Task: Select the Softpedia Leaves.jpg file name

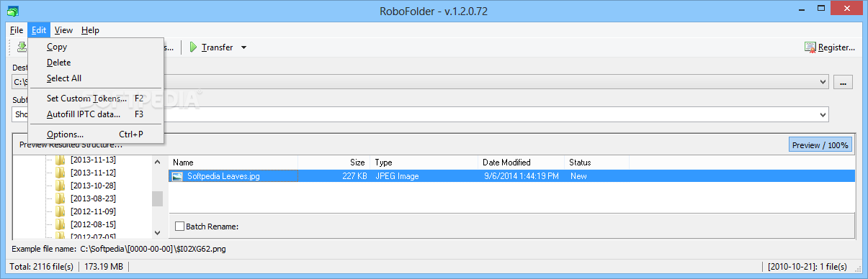Action: click(x=223, y=175)
